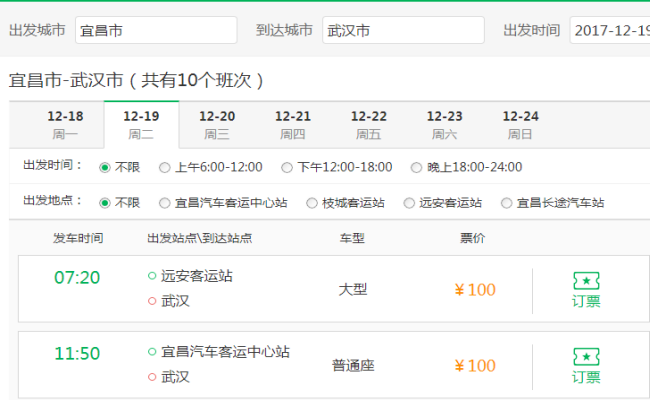
Task: Click the 普通座 vehicle type text
Action: click(353, 366)
